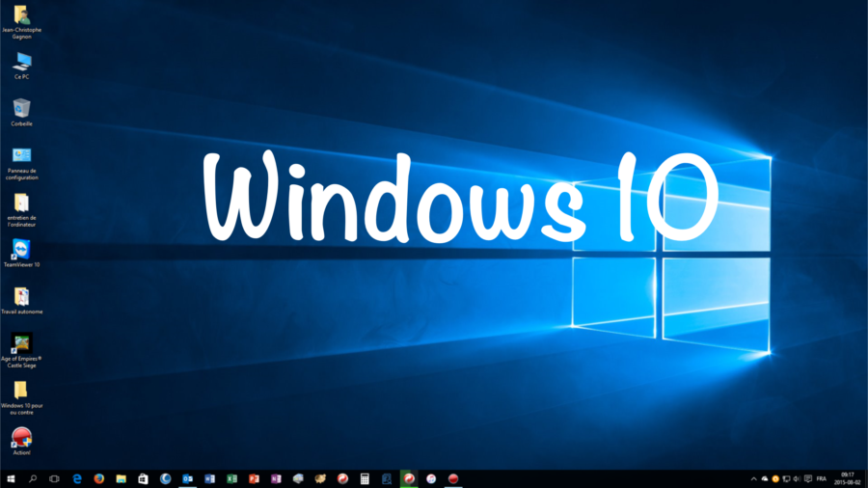Screen dimensions: 868x488
Task: Open the Windows Start menu
Action: pyautogui.click(x=11, y=478)
